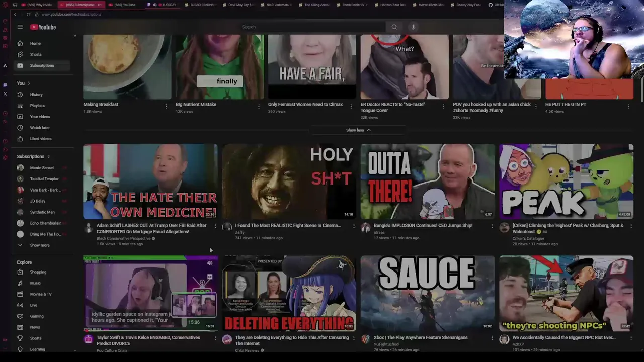Focus the YouTube search field
The width and height of the screenshot is (644, 362).
[312, 27]
